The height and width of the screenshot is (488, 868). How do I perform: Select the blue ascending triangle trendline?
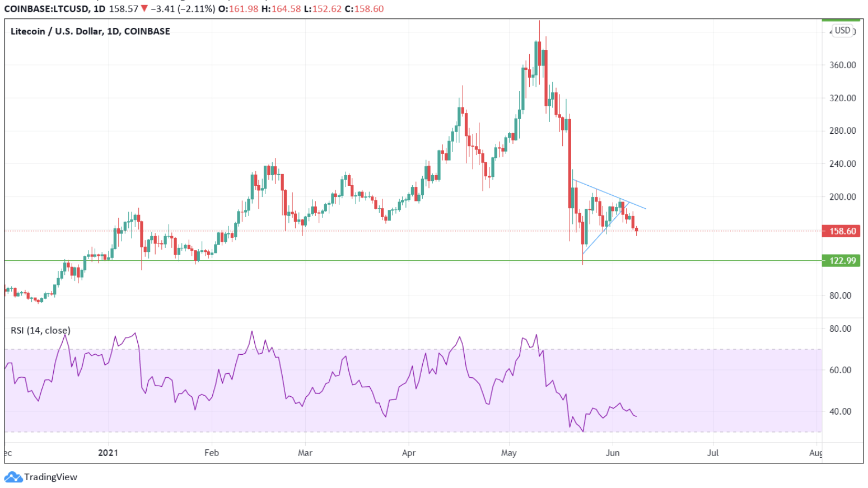pyautogui.click(x=606, y=229)
